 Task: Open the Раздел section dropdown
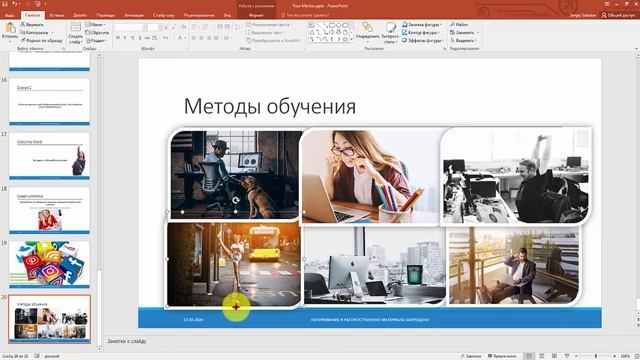[x=96, y=40]
